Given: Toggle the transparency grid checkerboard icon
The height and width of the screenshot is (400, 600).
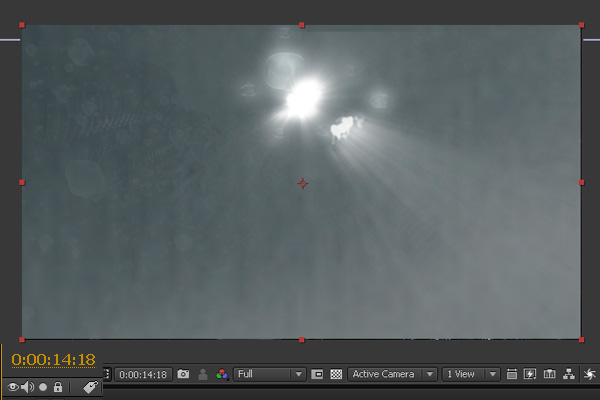Looking at the screenshot, I should pyautogui.click(x=336, y=374).
